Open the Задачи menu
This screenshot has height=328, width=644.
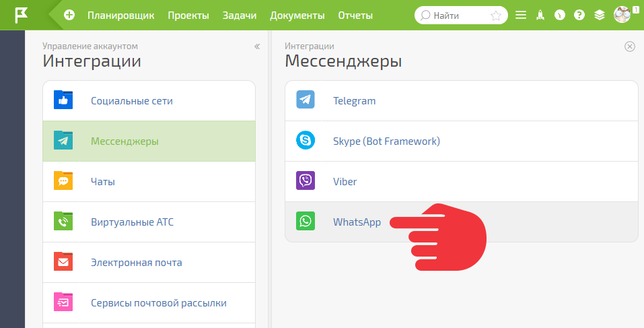click(x=240, y=15)
